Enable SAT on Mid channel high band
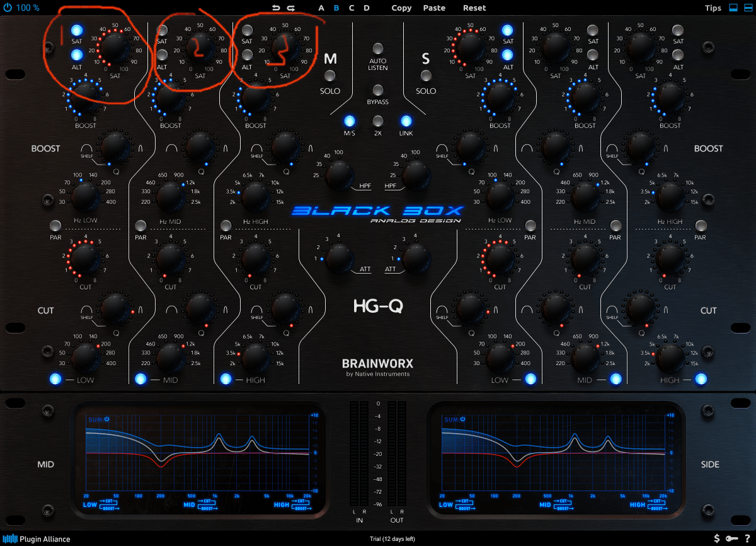 pos(248,30)
